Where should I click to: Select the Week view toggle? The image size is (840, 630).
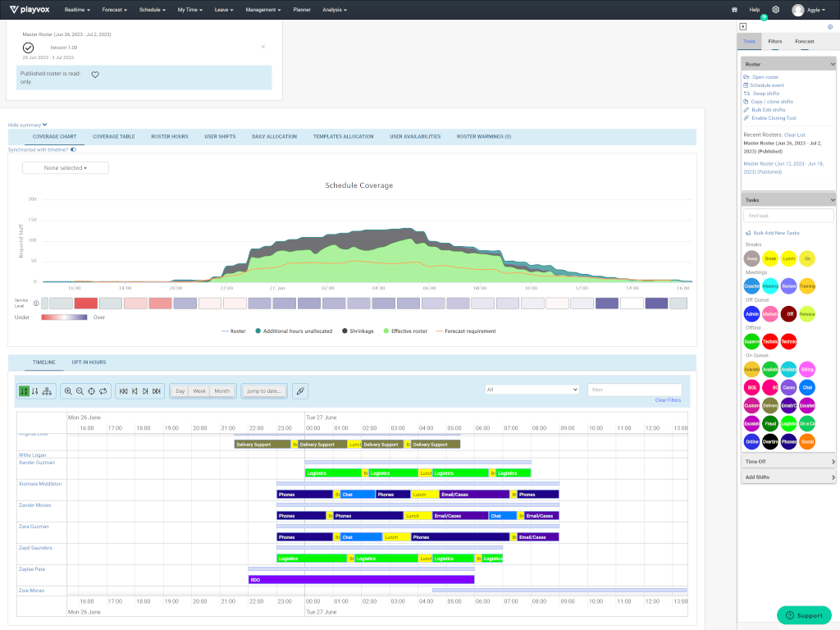point(199,391)
